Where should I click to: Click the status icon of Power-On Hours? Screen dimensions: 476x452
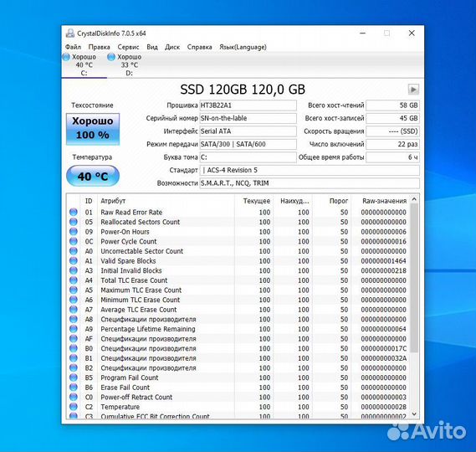[x=74, y=232]
